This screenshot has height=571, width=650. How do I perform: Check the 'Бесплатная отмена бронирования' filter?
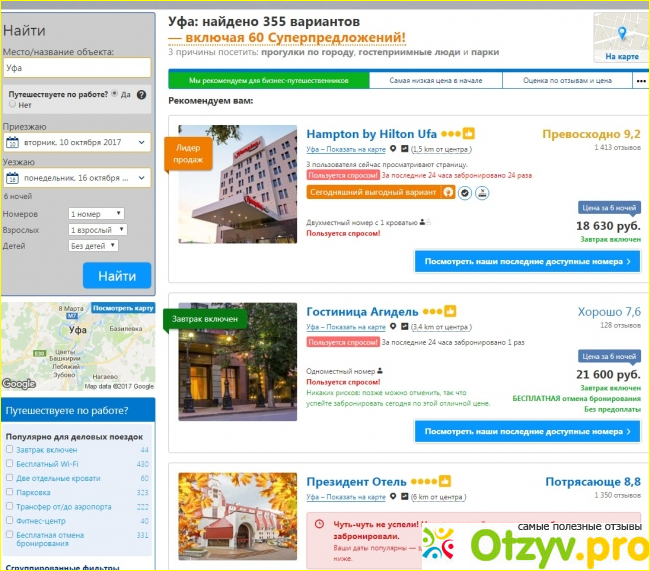(x=10, y=535)
